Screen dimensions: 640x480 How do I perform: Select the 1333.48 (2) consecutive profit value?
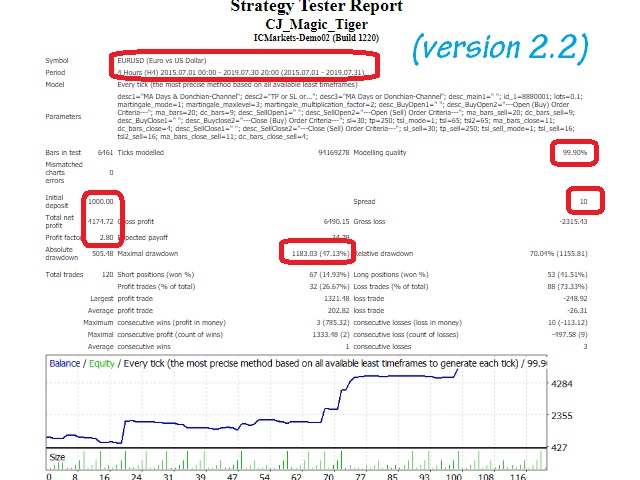coord(331,335)
